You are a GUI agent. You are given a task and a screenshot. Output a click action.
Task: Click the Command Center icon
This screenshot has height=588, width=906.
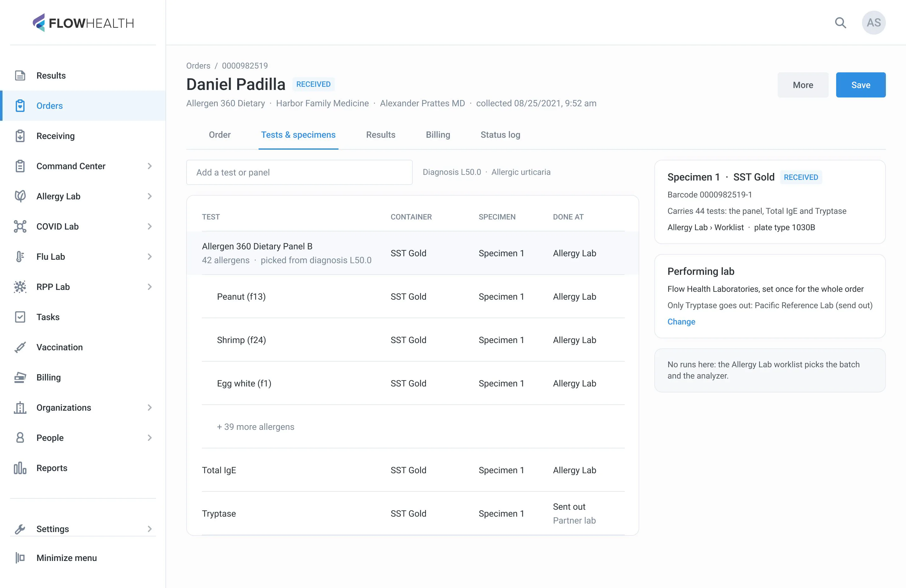click(x=20, y=166)
